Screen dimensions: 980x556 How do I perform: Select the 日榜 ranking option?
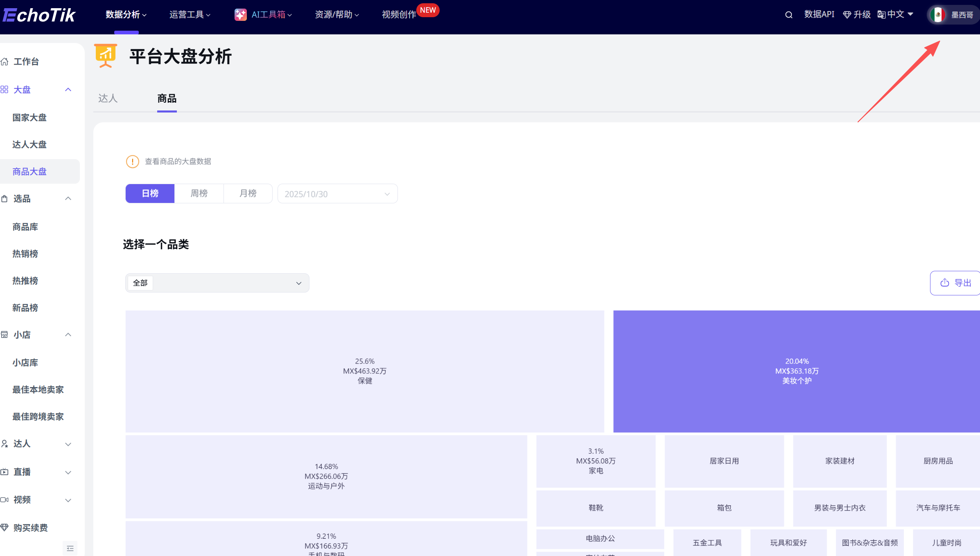(x=149, y=193)
